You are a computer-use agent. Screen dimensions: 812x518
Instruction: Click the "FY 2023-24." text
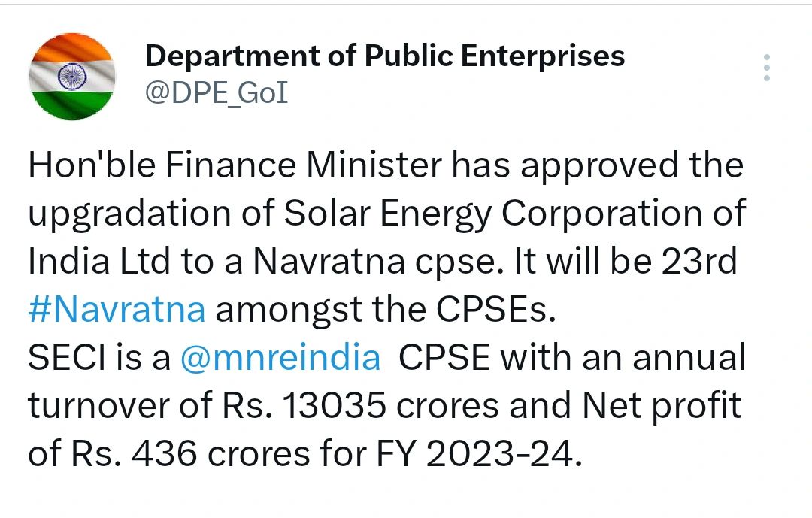point(480,454)
